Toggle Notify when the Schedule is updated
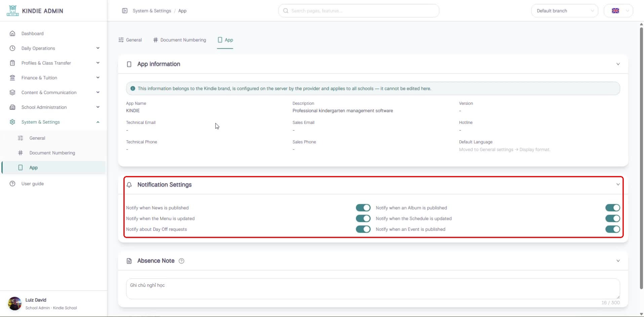 click(612, 219)
